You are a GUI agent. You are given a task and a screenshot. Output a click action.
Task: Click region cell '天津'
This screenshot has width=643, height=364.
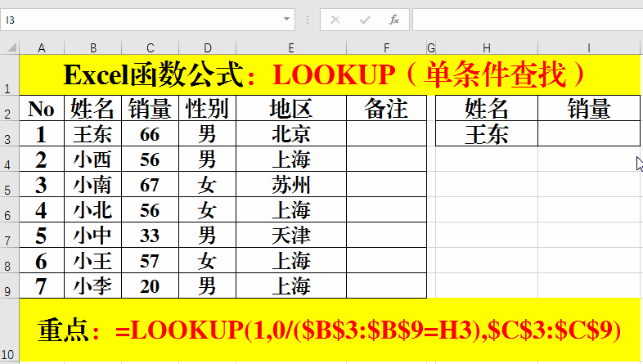click(291, 236)
